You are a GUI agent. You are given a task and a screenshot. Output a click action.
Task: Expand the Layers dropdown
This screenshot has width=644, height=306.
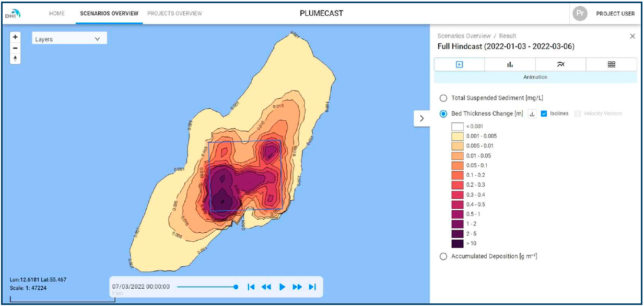pyautogui.click(x=69, y=39)
